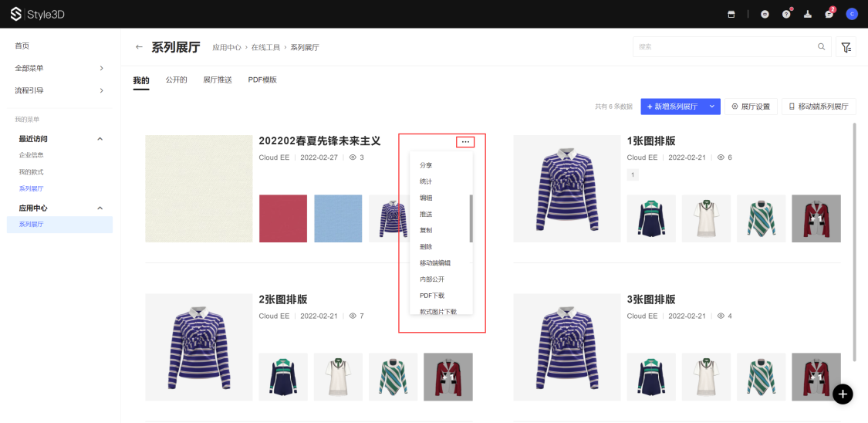Open help via the question mark icon
This screenshot has height=423, width=868.
point(786,14)
